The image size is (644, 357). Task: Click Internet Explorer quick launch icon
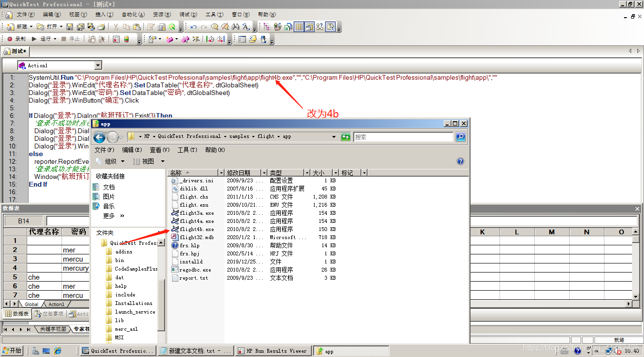[58, 351]
